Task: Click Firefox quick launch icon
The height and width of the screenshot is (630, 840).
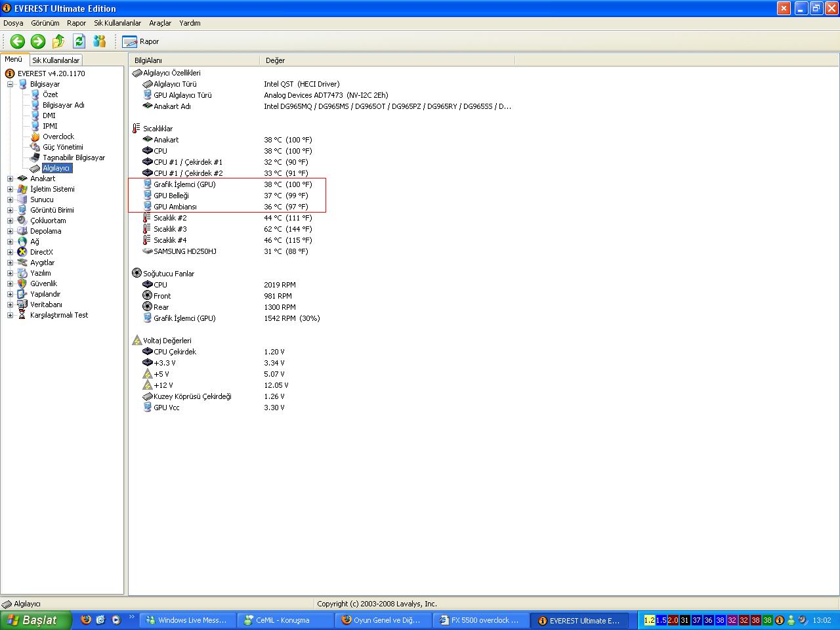Action: pyautogui.click(x=85, y=619)
